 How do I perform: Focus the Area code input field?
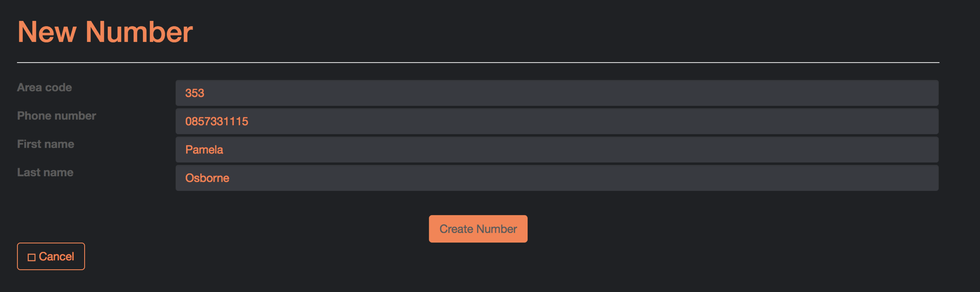[557, 93]
